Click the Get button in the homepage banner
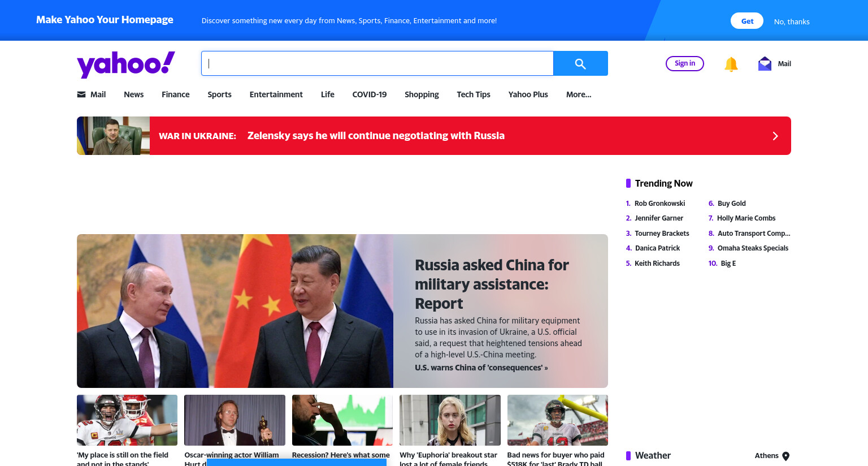The image size is (868, 466). (x=747, y=21)
